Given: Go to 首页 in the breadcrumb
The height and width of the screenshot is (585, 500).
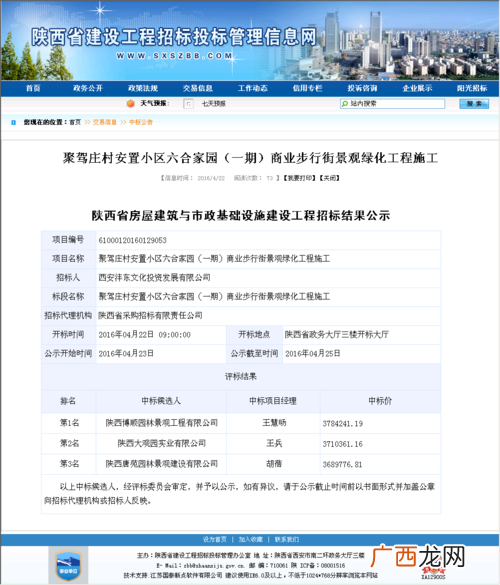Looking at the screenshot, I should (x=75, y=122).
